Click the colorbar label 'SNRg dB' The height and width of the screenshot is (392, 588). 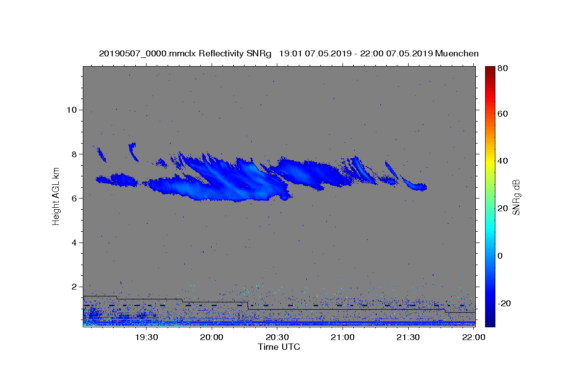click(516, 197)
